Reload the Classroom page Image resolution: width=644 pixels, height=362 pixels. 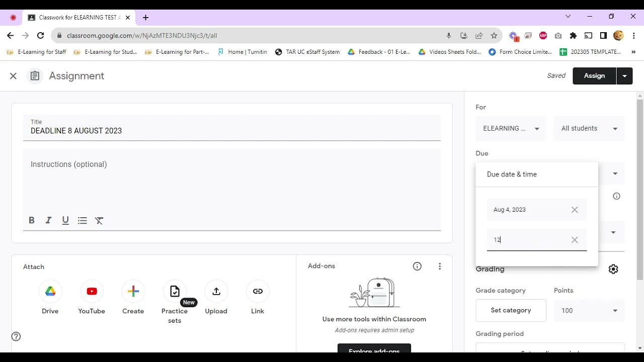point(41,36)
